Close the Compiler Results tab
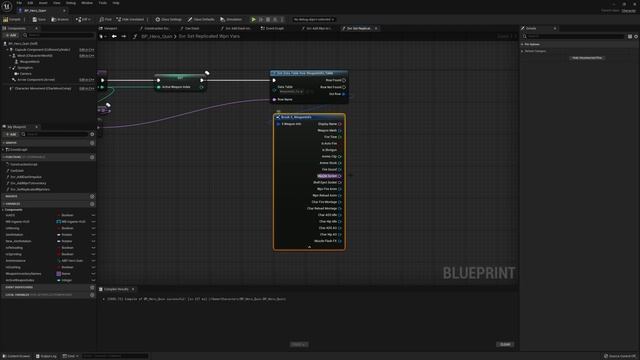Screen dimensions: 640x360 coord(133,289)
